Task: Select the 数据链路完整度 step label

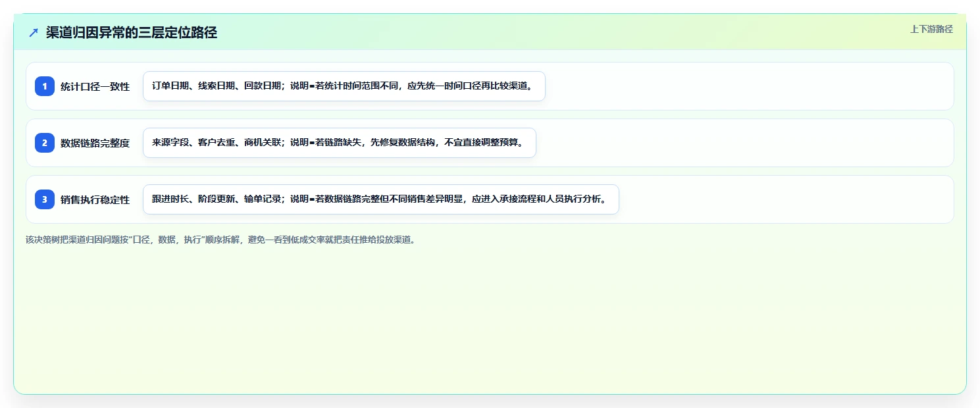Action: click(95, 143)
